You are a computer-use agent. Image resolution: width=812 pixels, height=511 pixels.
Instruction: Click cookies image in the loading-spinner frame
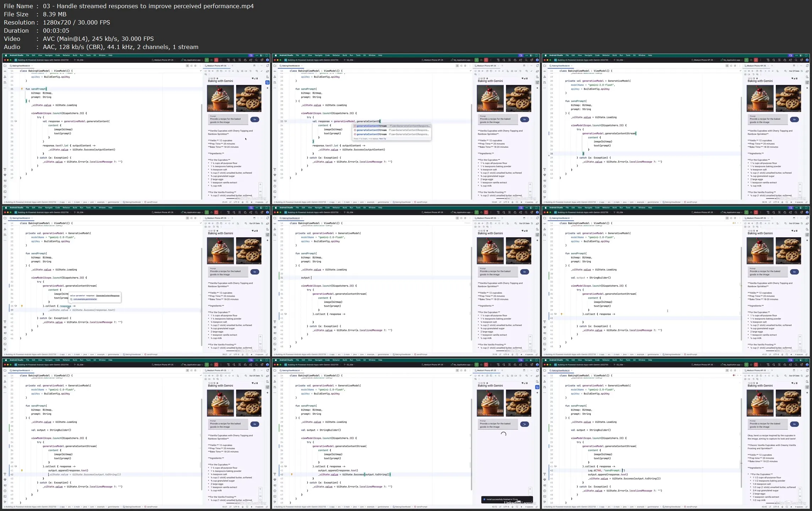pyautogui.click(x=518, y=403)
